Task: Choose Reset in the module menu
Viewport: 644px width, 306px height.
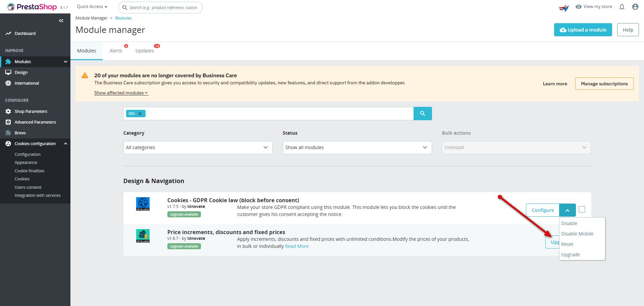Action: click(567, 244)
